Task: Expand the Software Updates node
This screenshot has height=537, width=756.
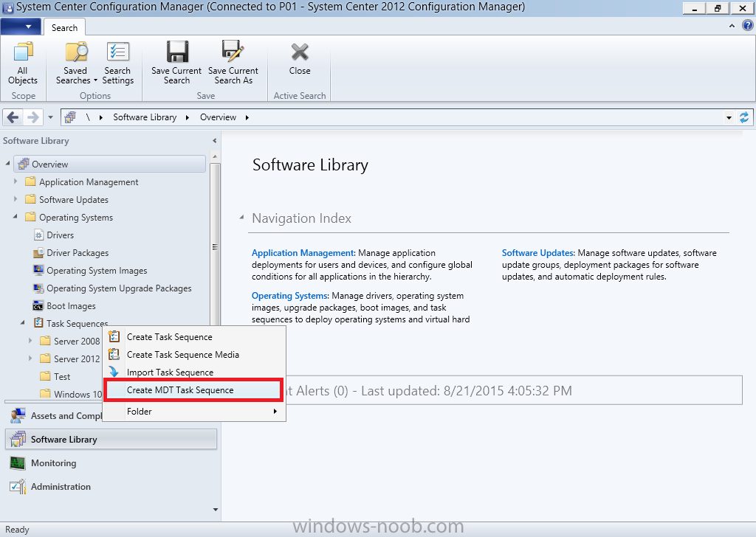Action: [x=16, y=199]
